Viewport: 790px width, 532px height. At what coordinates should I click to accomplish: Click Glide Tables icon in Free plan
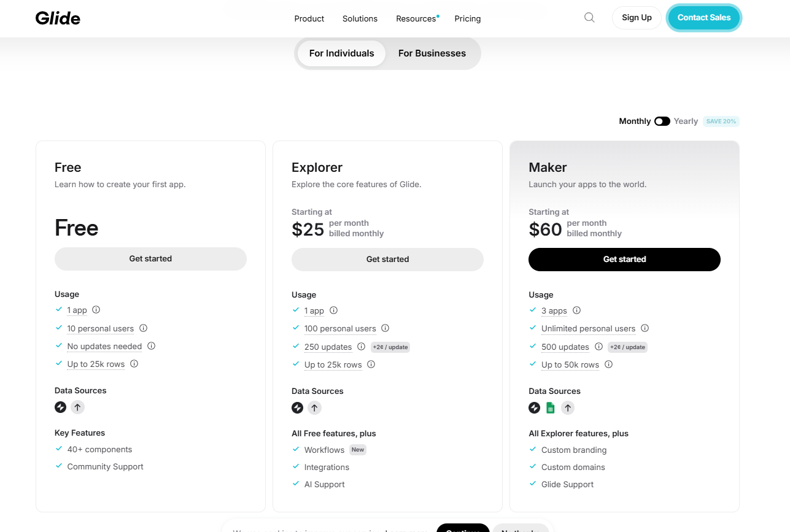60,407
